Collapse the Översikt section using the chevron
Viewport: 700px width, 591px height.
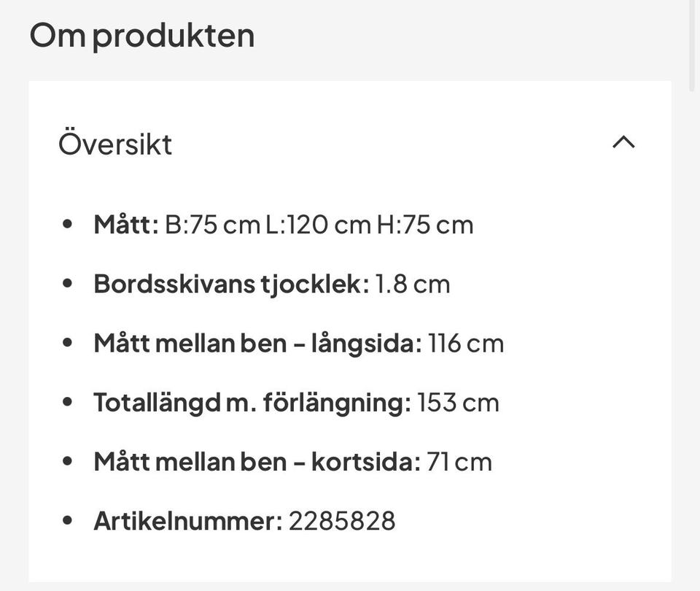[x=623, y=143]
